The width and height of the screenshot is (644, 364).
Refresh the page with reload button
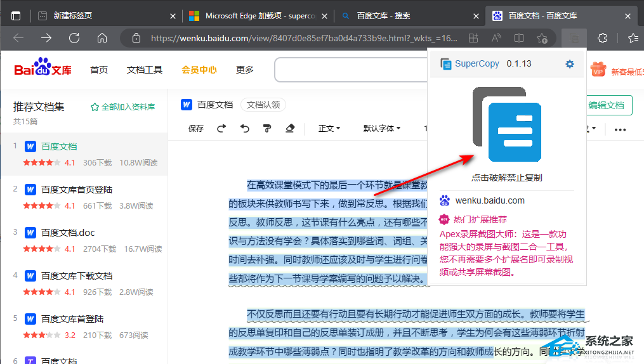[74, 38]
